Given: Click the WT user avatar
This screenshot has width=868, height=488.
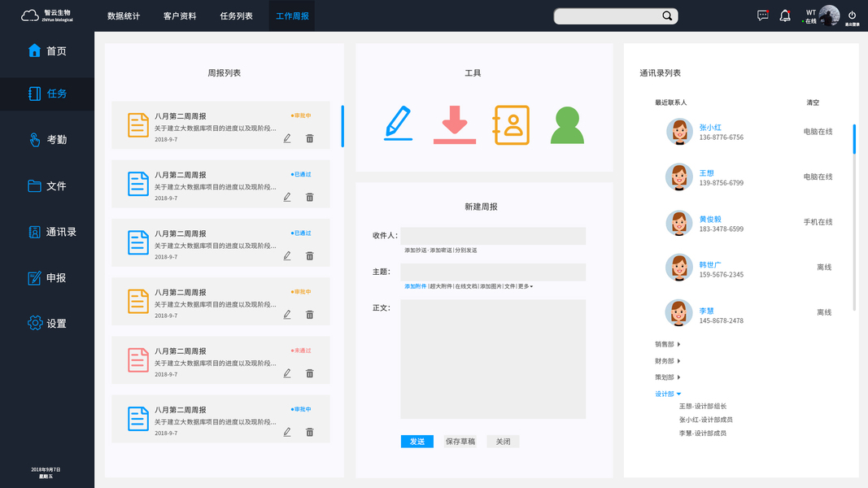Looking at the screenshot, I should coord(829,15).
